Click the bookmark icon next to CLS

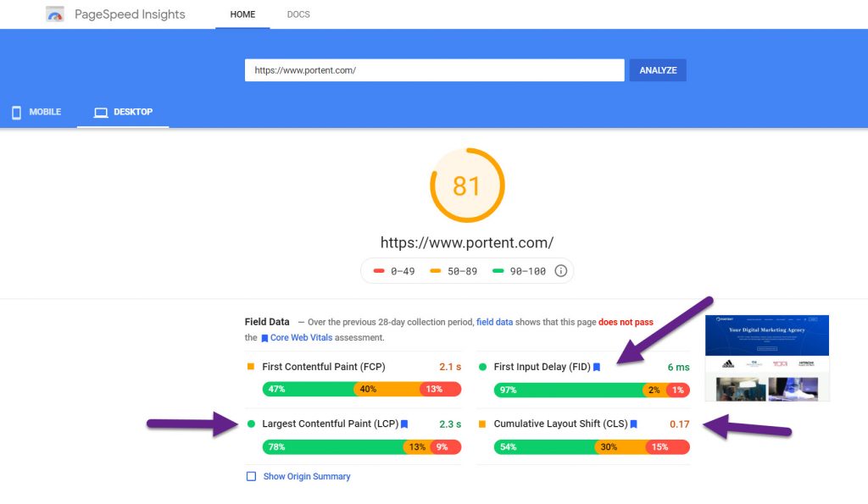click(634, 424)
